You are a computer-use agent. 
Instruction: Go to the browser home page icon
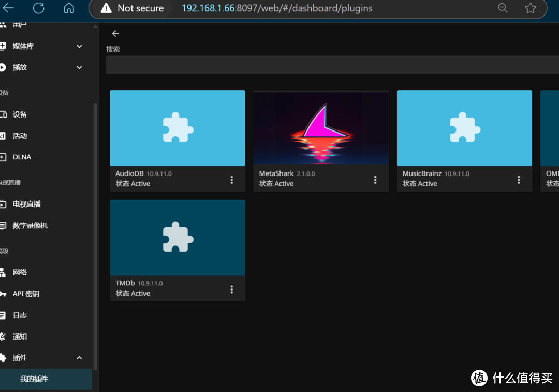click(69, 8)
